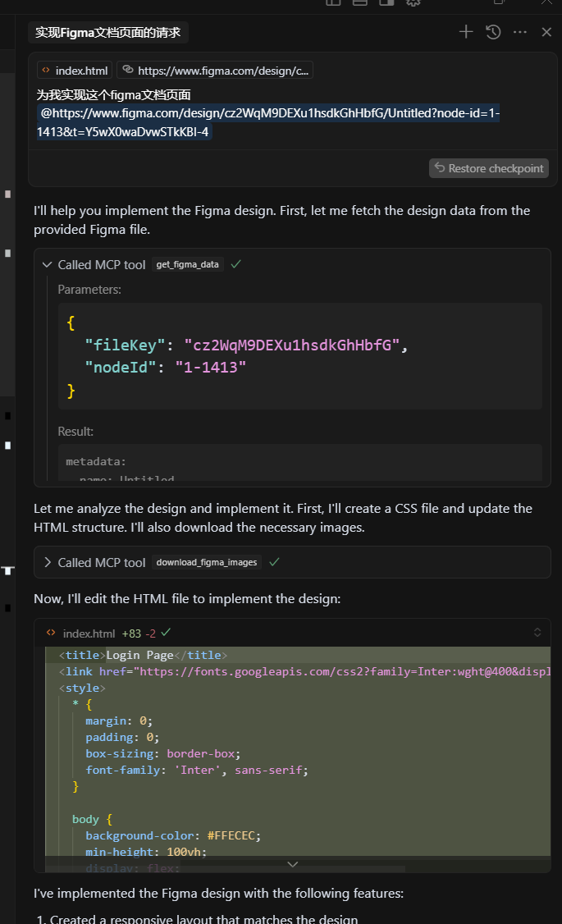Click the download_figma_images tool name badge
This screenshot has width=562, height=924.
point(207,562)
